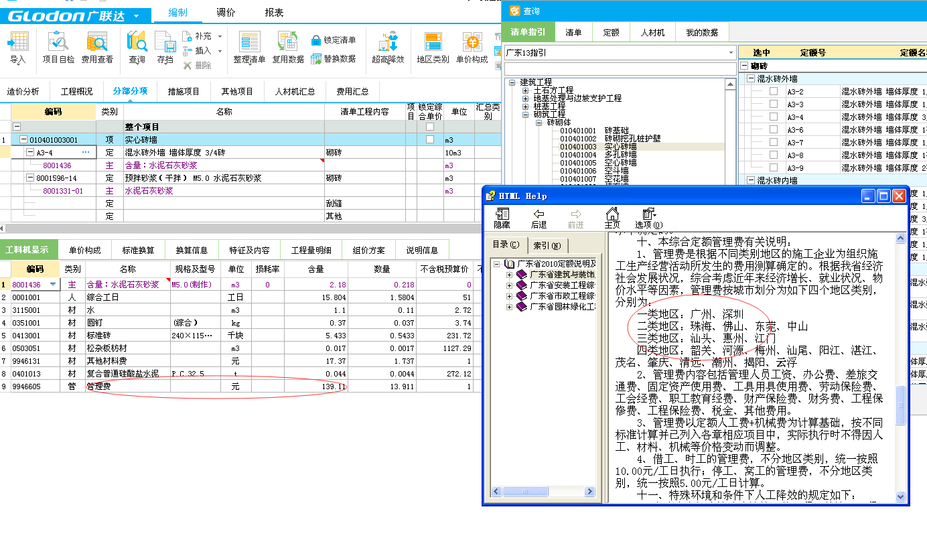Click the 单价构成 unit price composition icon
This screenshot has width=927, height=560.
pos(473,42)
